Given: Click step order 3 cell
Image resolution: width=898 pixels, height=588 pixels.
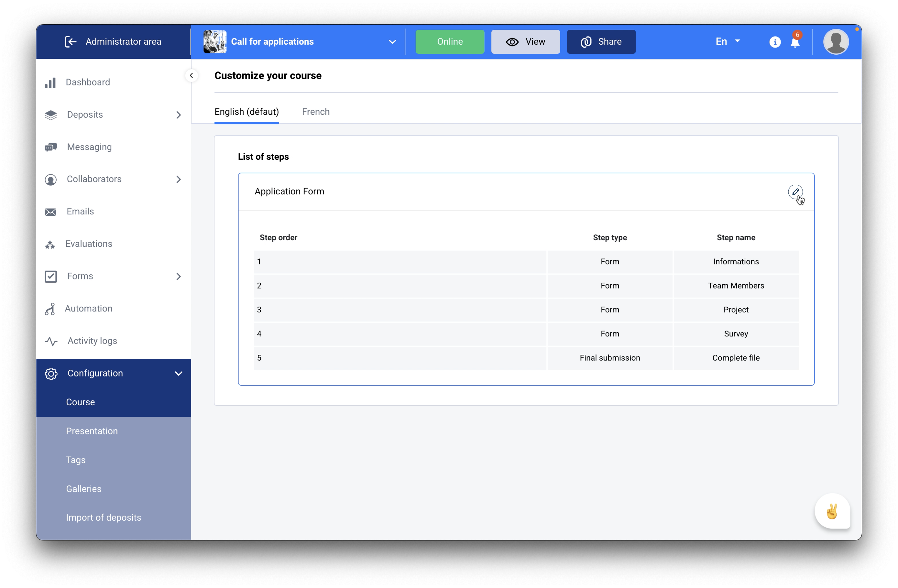Looking at the screenshot, I should pos(400,310).
